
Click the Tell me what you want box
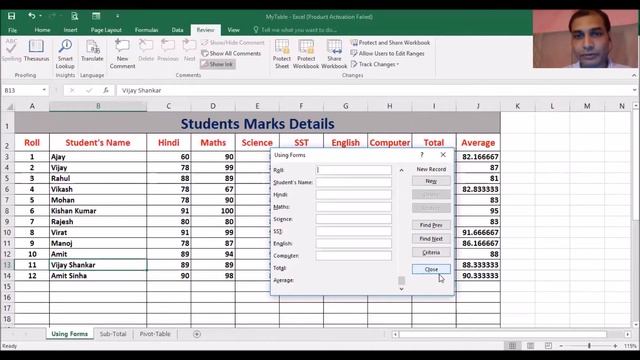[x=295, y=30]
